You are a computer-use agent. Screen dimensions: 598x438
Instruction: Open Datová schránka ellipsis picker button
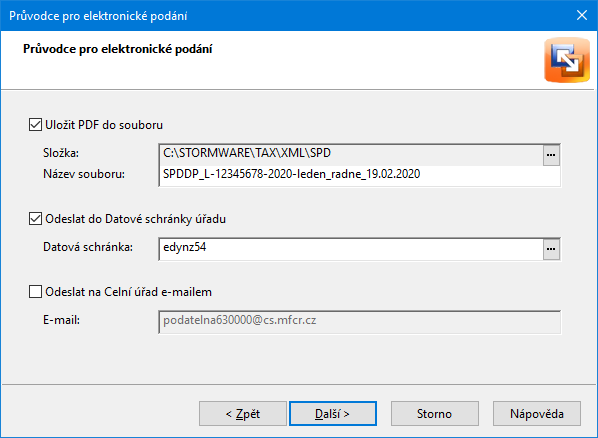(551, 249)
